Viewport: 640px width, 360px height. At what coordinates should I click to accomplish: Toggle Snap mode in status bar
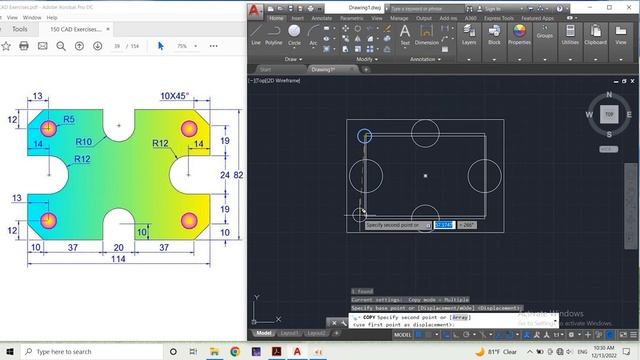[428, 335]
